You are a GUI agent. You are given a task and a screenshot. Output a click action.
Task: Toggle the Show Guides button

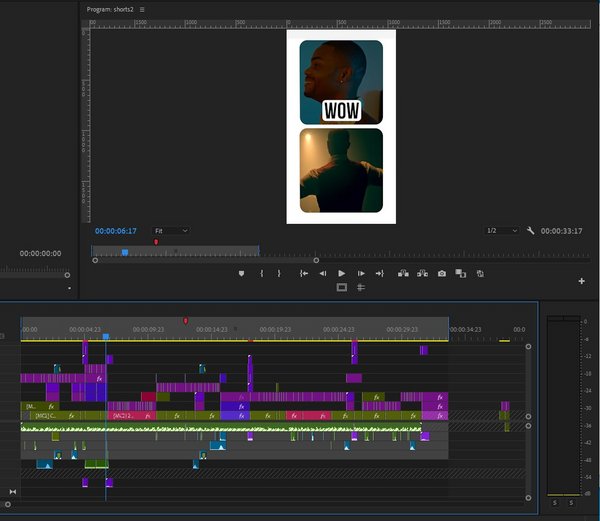361,287
